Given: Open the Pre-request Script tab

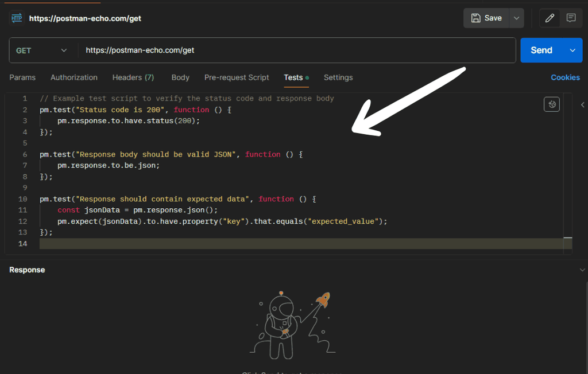Looking at the screenshot, I should 237,77.
